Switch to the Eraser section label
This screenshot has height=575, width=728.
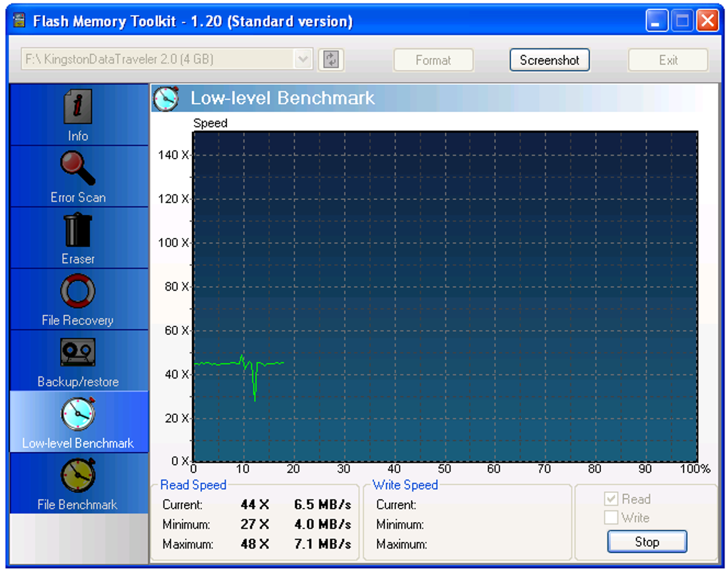coord(78,259)
